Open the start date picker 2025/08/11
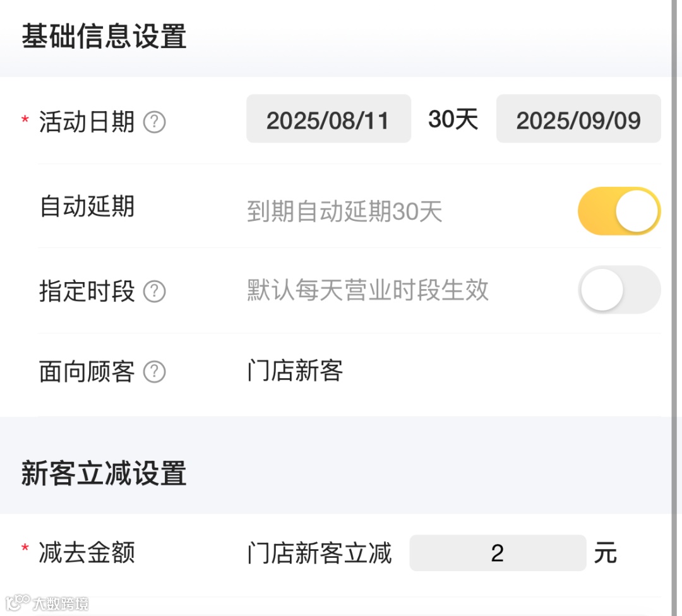Image resolution: width=682 pixels, height=616 pixels. click(x=328, y=119)
